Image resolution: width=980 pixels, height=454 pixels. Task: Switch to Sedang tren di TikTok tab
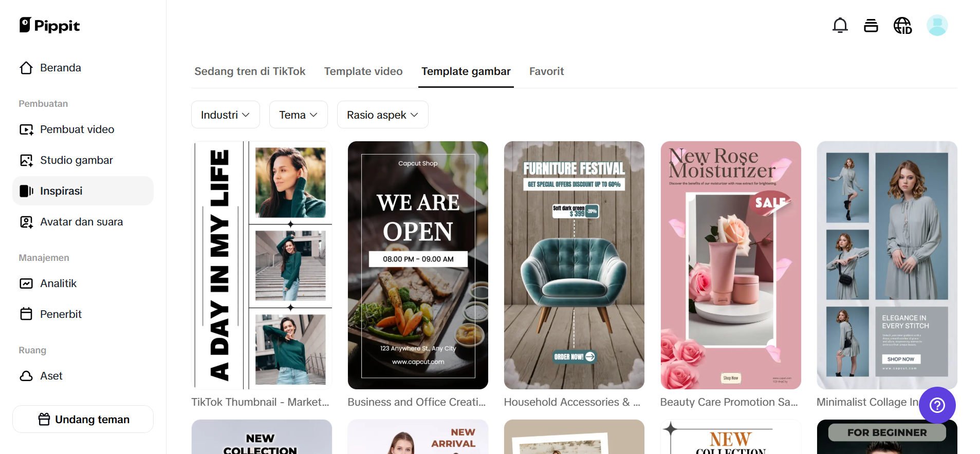coord(250,71)
